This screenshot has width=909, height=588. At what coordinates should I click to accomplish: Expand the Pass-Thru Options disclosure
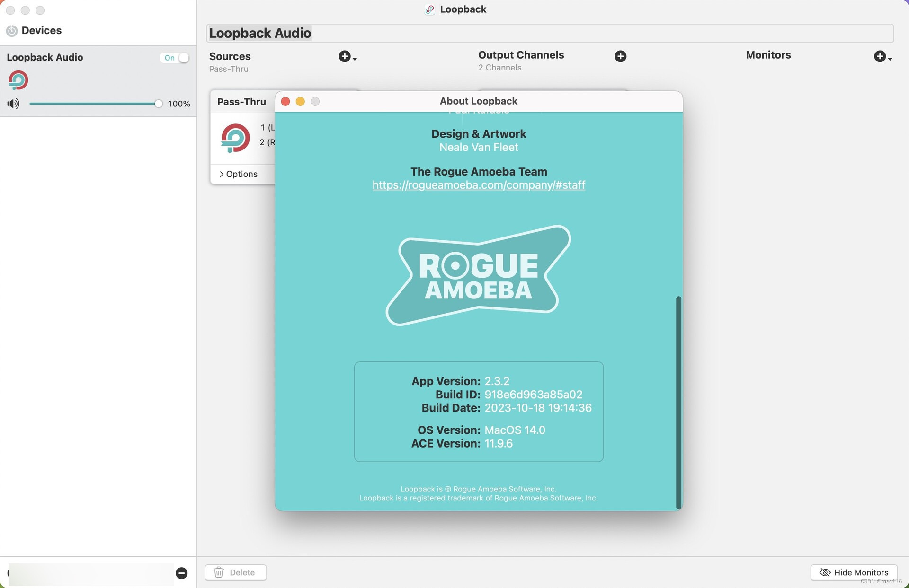(x=238, y=174)
